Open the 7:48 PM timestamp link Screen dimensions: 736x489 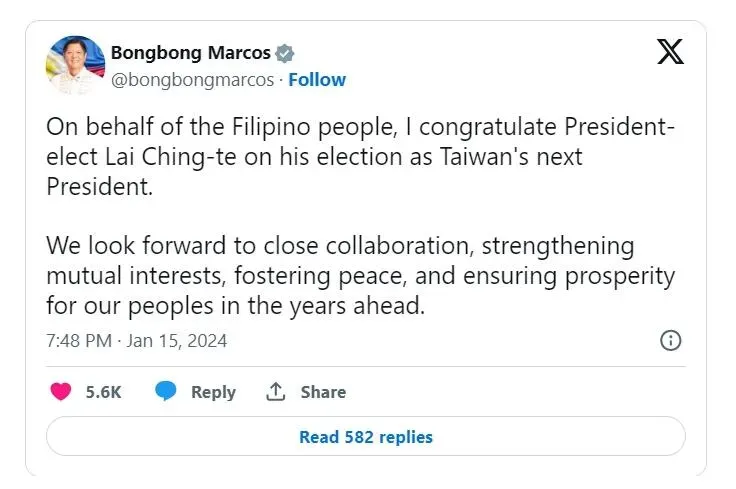[79, 341]
